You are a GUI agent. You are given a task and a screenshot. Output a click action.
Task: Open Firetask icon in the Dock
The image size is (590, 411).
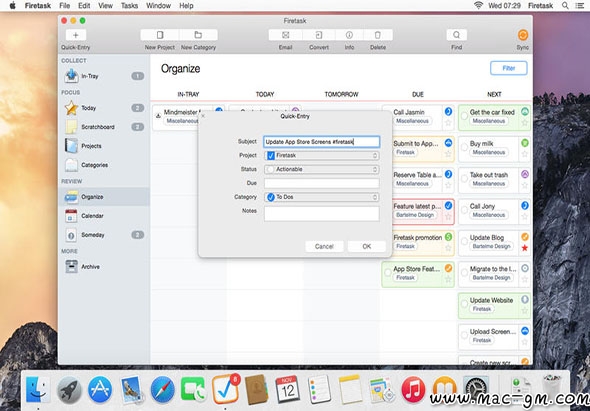(x=225, y=389)
